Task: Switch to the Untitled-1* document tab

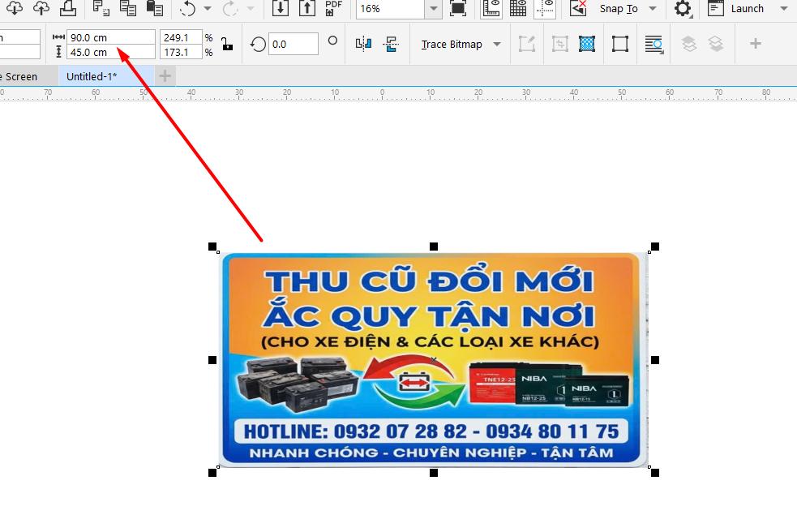Action: pos(105,76)
